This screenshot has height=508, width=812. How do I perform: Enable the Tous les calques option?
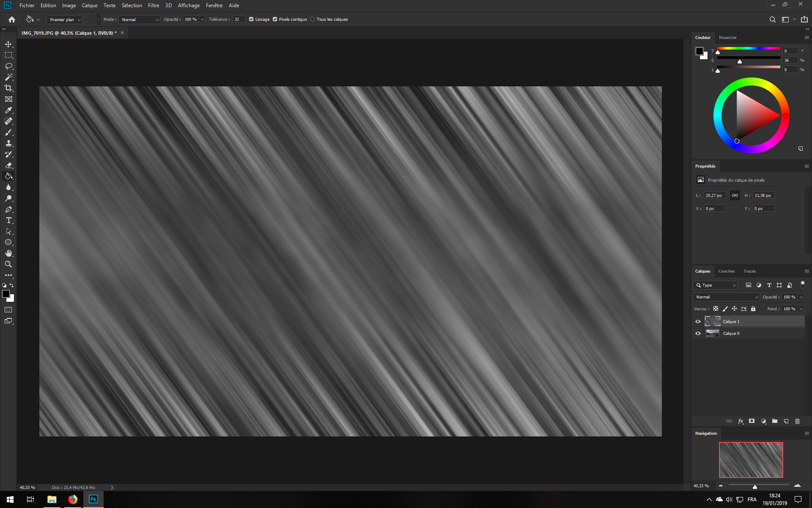coord(312,19)
